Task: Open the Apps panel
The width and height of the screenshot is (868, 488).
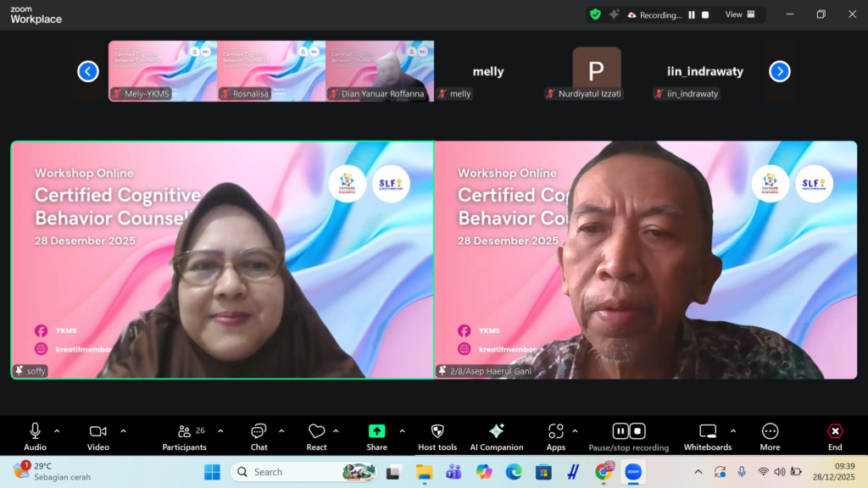Action: pos(556,436)
